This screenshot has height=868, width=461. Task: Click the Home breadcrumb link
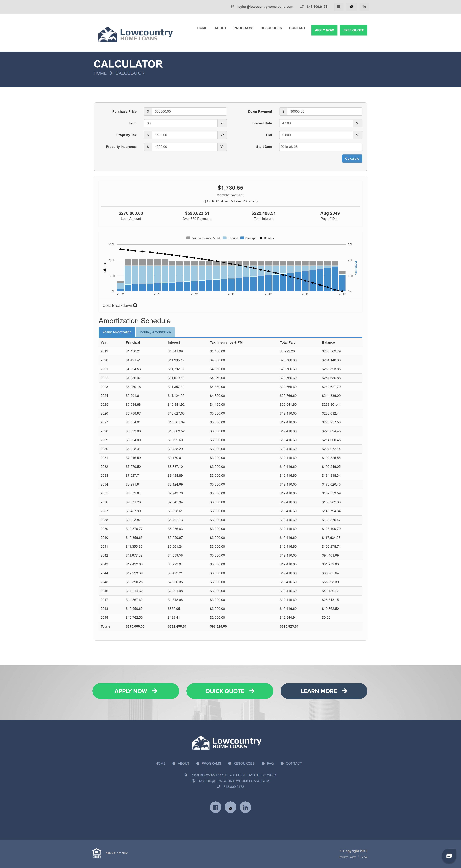point(100,73)
